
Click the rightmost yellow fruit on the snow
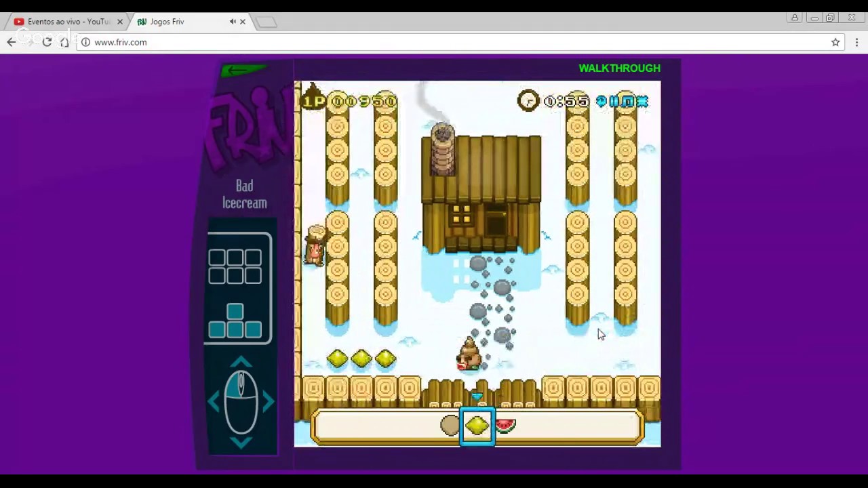pos(385,359)
